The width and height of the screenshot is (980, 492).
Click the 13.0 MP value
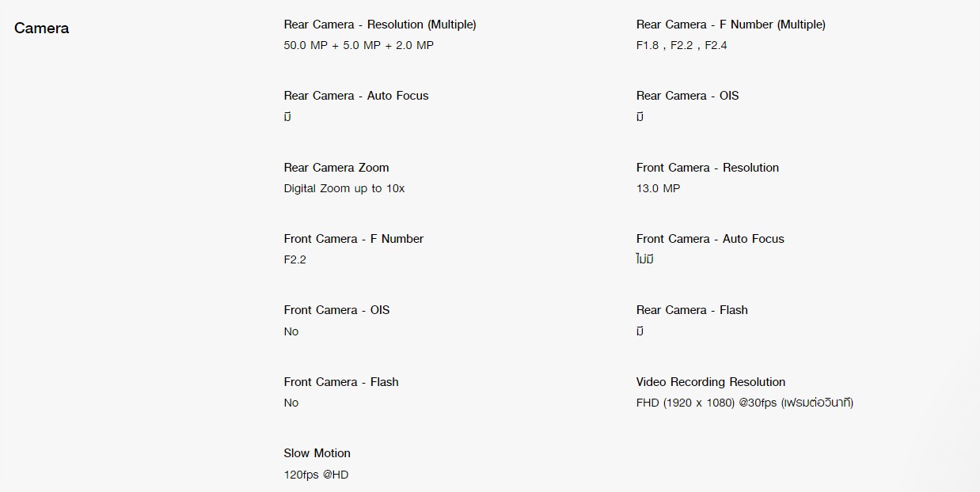coord(658,188)
